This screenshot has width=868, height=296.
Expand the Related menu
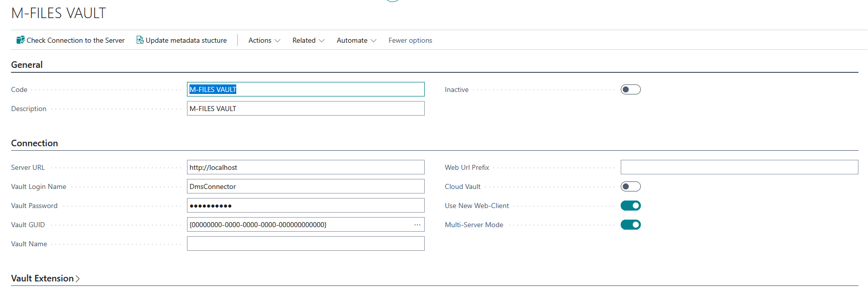[x=309, y=40]
